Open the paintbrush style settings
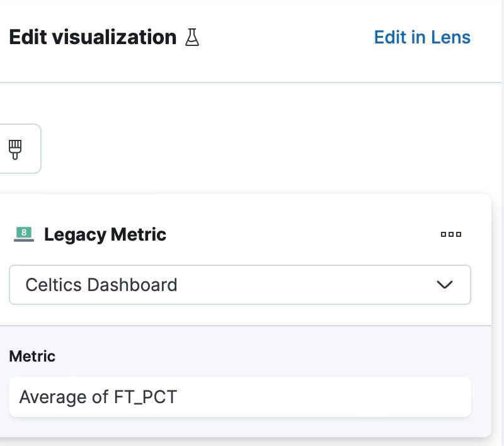 coord(15,149)
